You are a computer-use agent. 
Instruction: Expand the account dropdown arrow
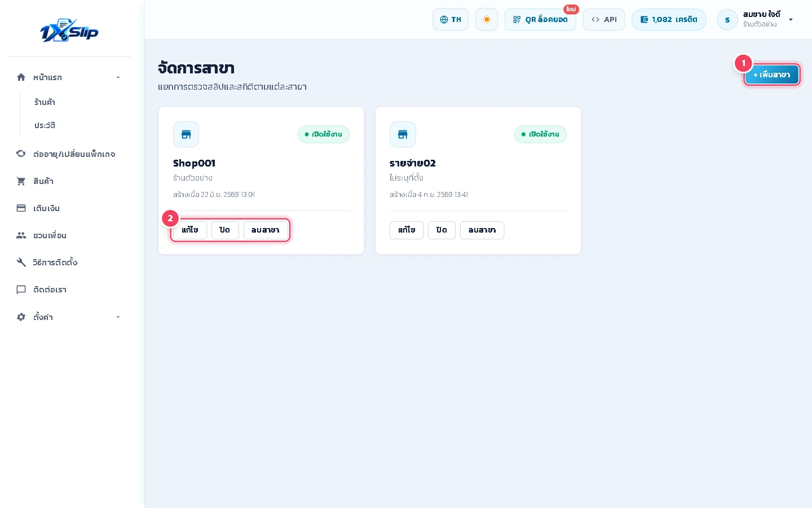pos(791,20)
